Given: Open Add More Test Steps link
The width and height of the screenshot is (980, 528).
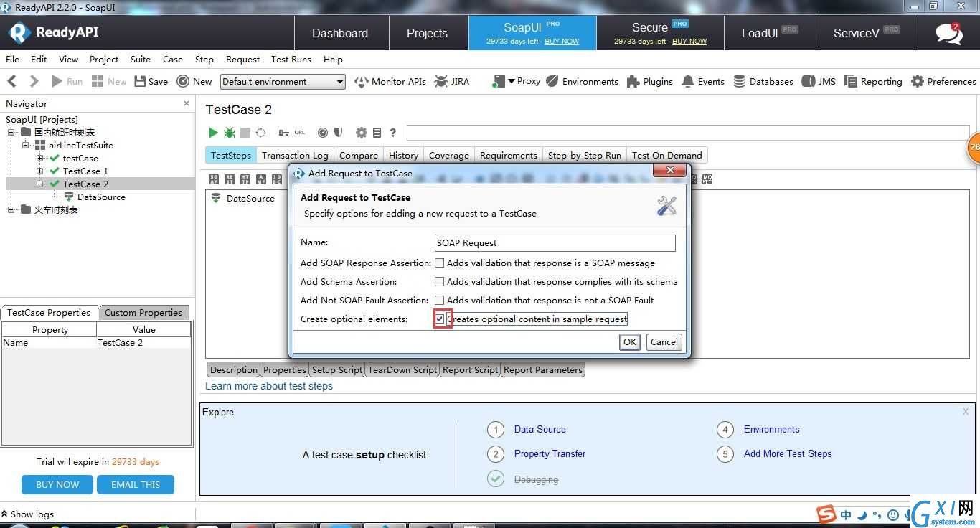Looking at the screenshot, I should click(788, 453).
